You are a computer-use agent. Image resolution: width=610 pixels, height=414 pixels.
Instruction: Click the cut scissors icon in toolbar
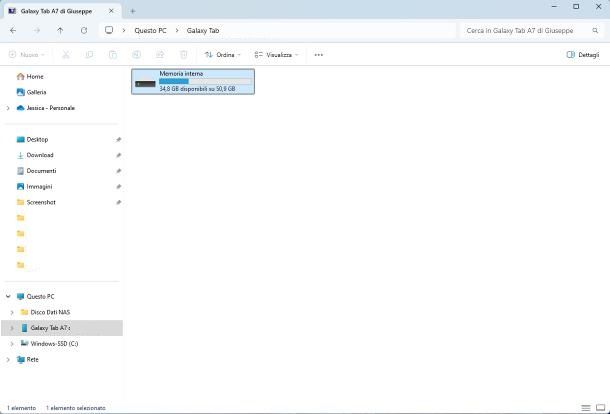click(66, 55)
